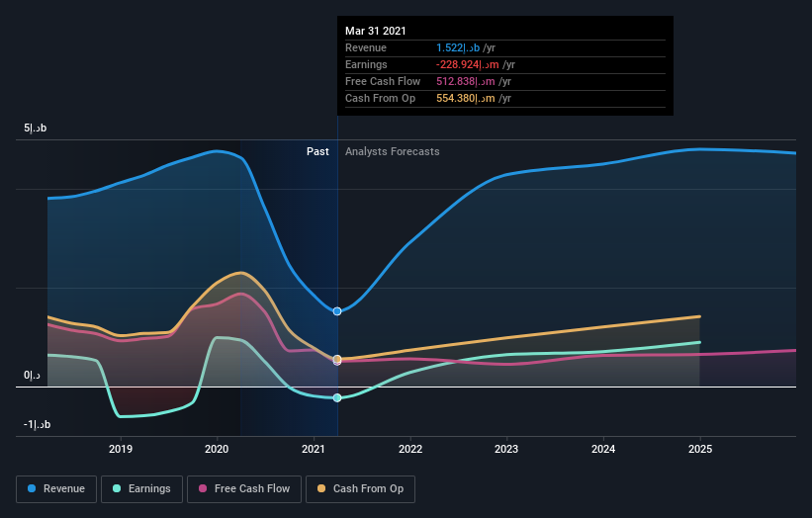The width and height of the screenshot is (812, 518).
Task: Click the blue Revenue legend dot
Action: pyautogui.click(x=32, y=488)
